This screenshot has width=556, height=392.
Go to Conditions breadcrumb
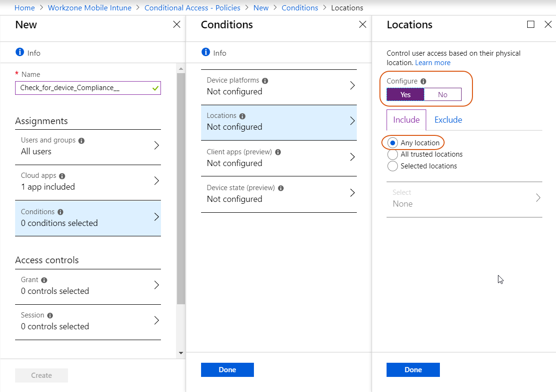(x=300, y=8)
